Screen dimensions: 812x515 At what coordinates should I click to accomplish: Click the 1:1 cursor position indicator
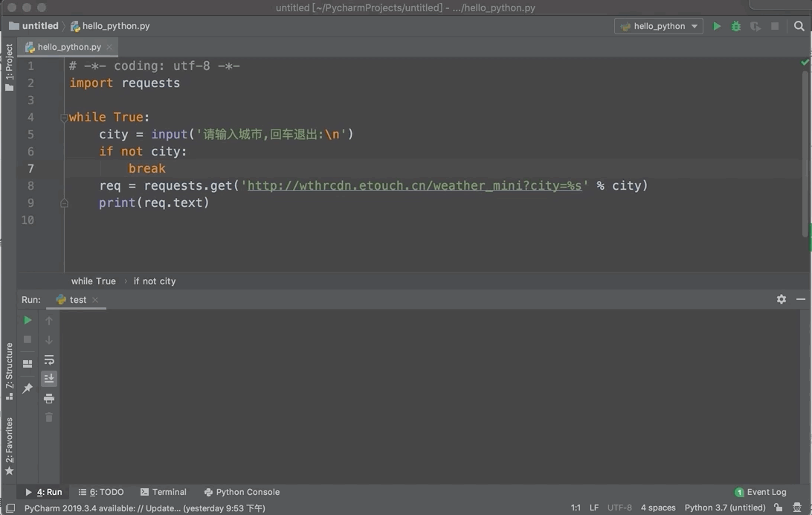coord(576,508)
